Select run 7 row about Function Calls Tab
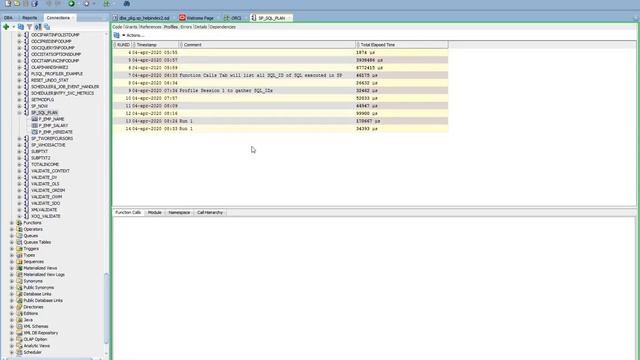The image size is (640, 360). point(280,76)
